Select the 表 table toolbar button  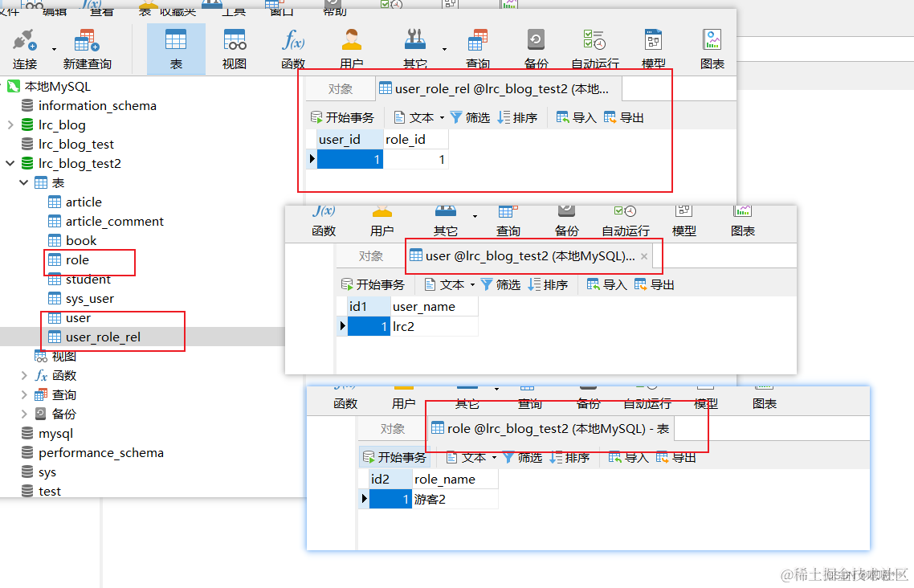176,49
